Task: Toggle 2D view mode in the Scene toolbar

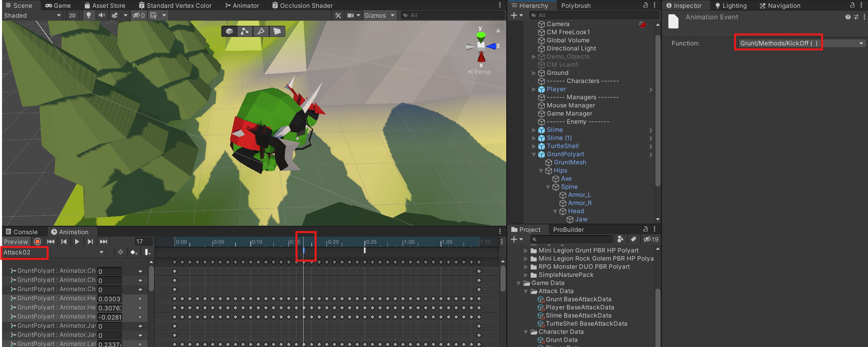Action: pyautogui.click(x=72, y=15)
